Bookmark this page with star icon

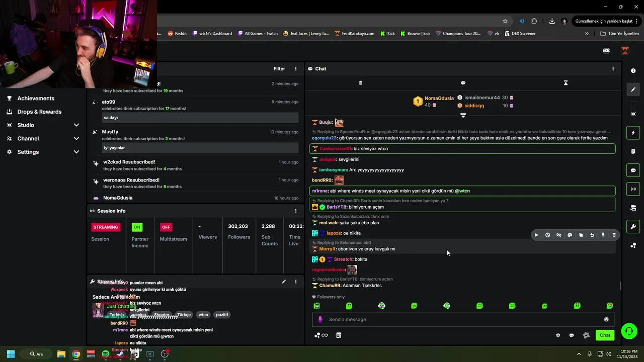click(505, 21)
